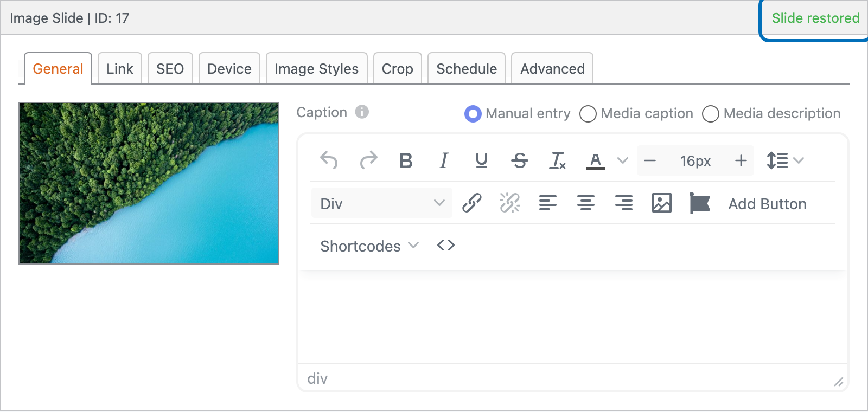Clear text formatting
This screenshot has width=868, height=412.
coord(558,160)
